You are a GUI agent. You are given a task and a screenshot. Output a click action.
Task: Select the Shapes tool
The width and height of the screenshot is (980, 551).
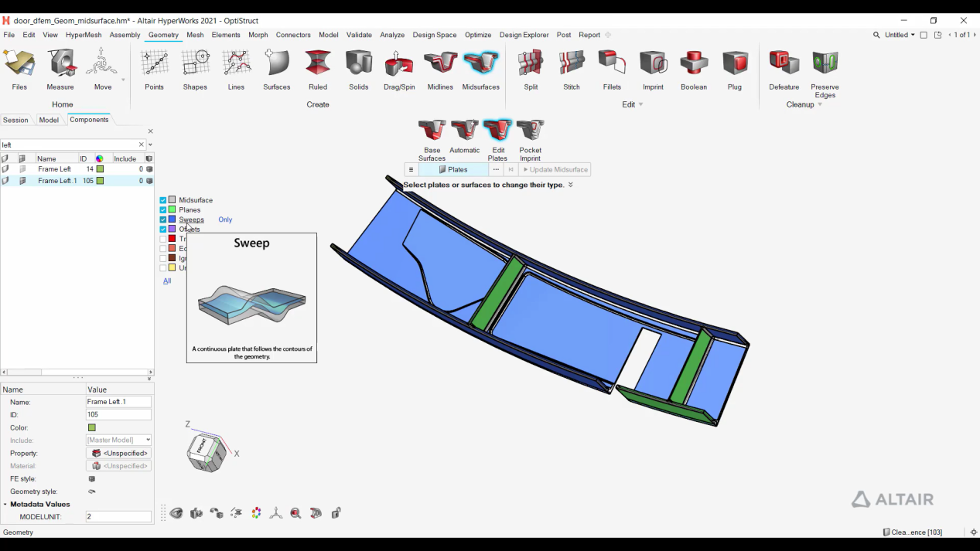point(195,70)
